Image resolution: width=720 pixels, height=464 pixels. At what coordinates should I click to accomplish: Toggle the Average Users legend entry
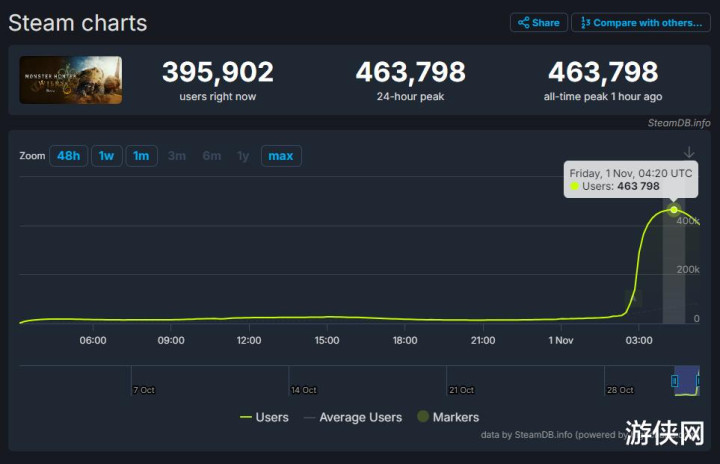click(x=353, y=417)
